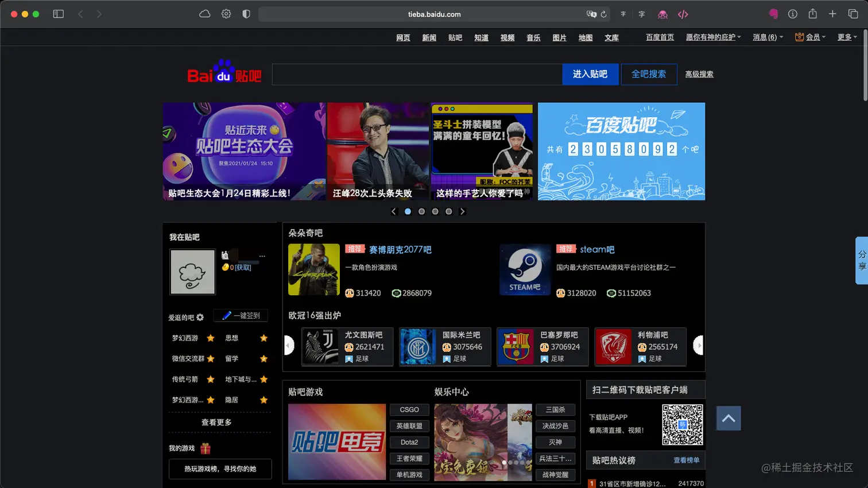Select the fourth banner pagination dot
Viewport: 868px width, 488px height.
(x=449, y=211)
